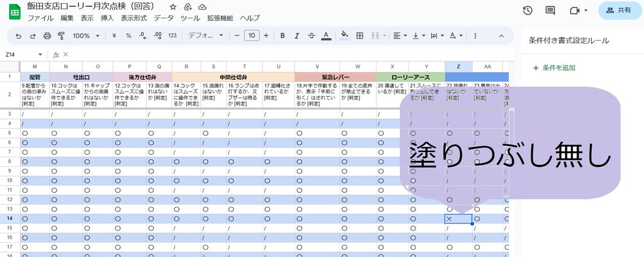
Task: Open the name box dropdown arrow
Action: click(x=40, y=55)
